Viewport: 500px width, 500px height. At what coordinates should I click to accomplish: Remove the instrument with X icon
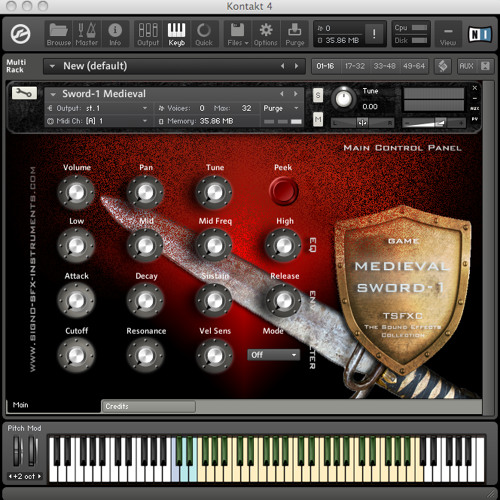point(475,88)
